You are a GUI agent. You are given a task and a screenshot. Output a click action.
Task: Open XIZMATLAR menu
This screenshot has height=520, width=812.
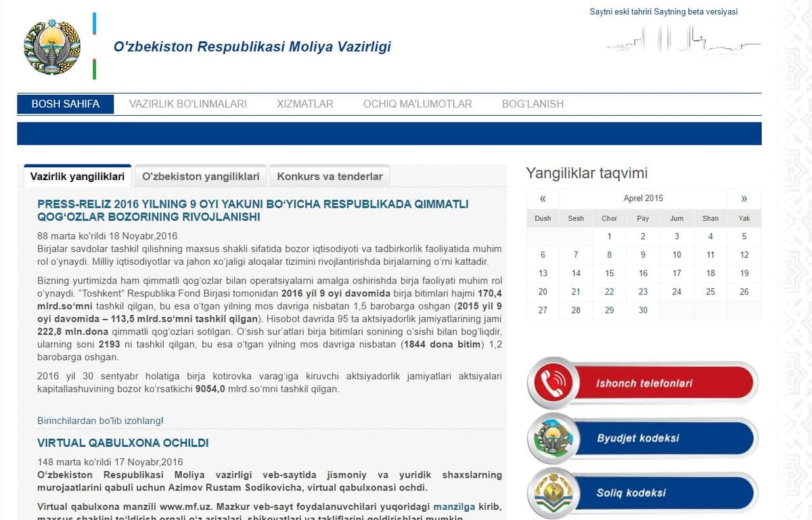[x=305, y=104]
